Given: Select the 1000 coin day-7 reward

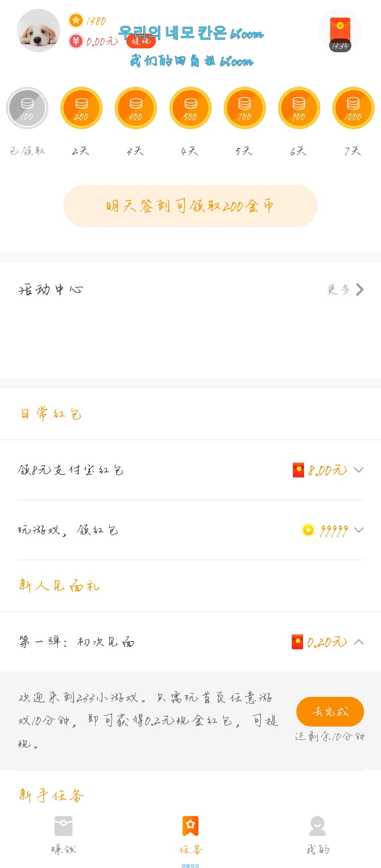Looking at the screenshot, I should (x=353, y=108).
